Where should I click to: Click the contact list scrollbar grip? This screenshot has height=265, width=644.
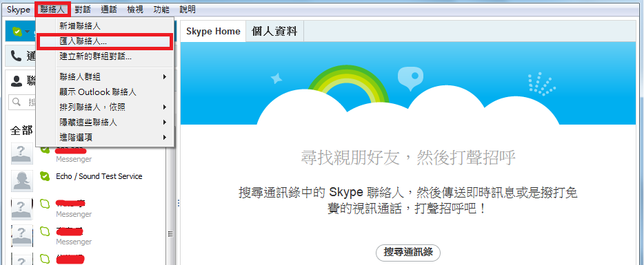pos(170,234)
